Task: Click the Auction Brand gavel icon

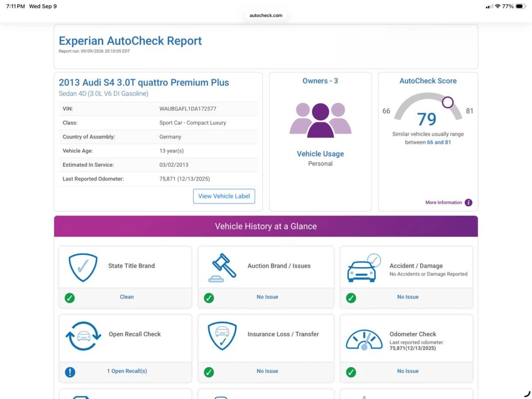Action: point(222,268)
